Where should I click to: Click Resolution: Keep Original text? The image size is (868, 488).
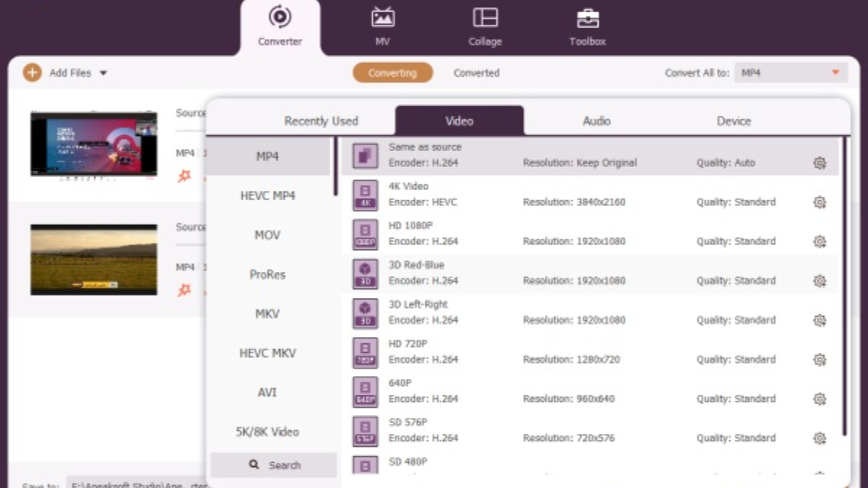tap(580, 163)
